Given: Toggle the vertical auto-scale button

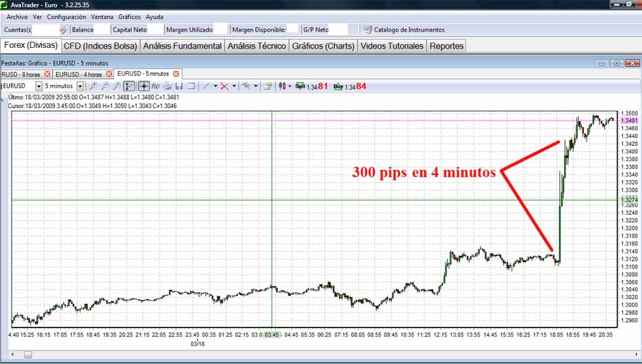Looking at the screenshot, I should point(129,86).
